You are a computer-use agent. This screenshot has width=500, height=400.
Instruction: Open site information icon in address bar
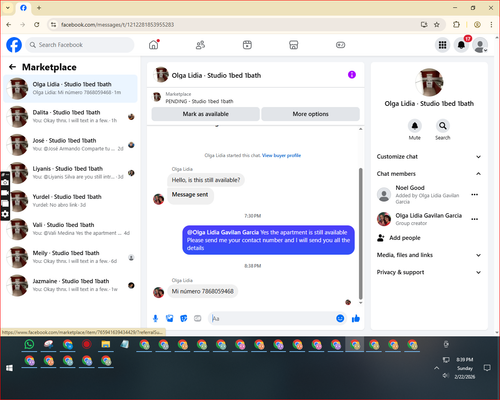53,24
